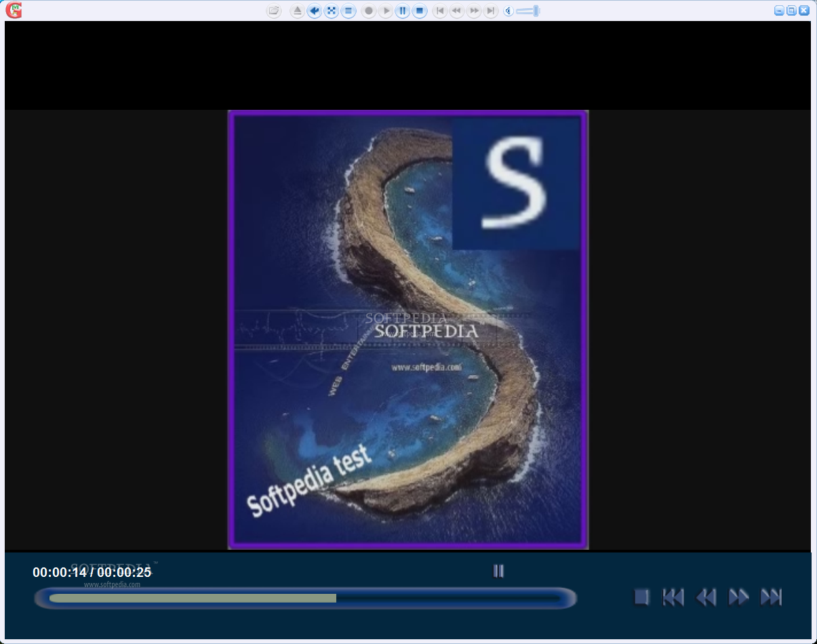Click the pause icon in bottom control panel
Screen dimensions: 817x644
(x=498, y=571)
